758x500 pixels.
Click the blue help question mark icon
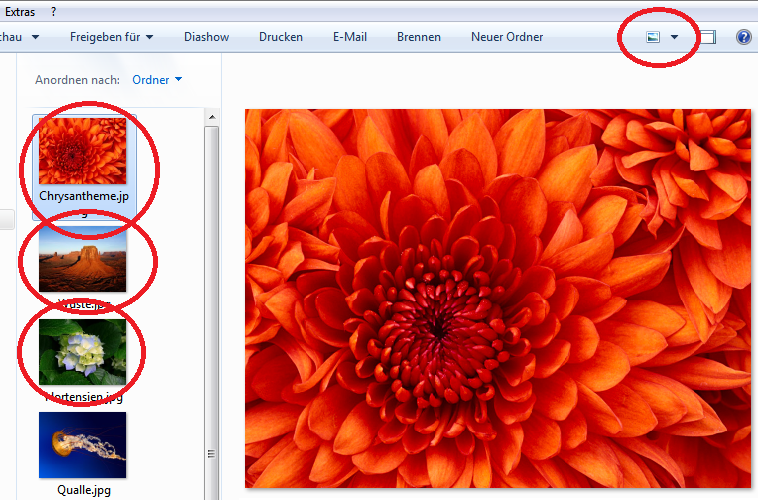[x=743, y=37]
